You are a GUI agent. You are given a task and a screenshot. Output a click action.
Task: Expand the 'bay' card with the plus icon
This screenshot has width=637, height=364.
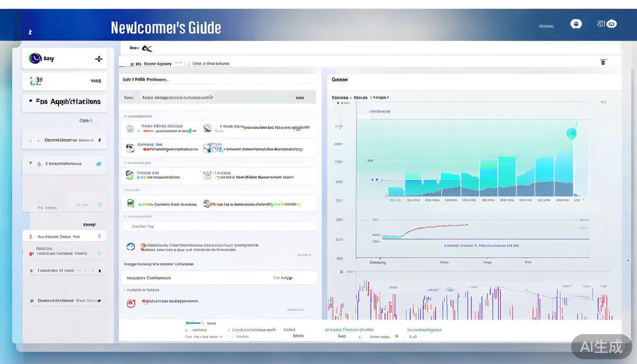(x=99, y=59)
